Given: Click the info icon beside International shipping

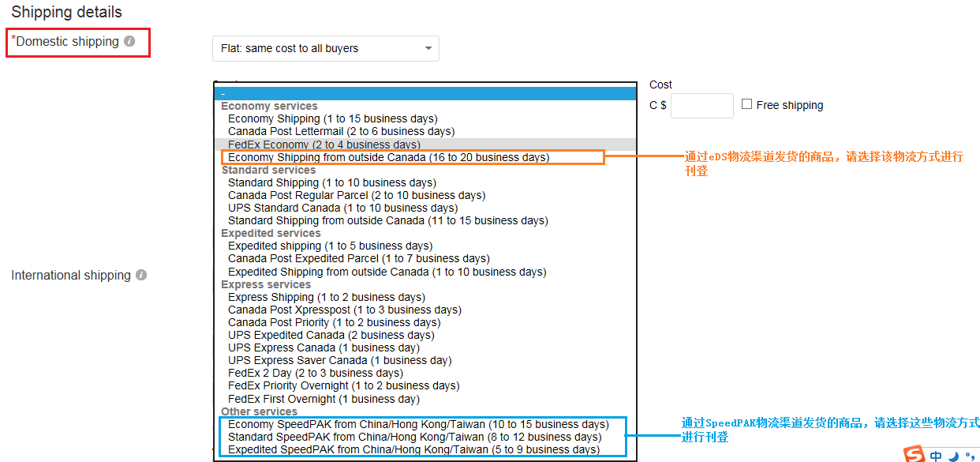Looking at the screenshot, I should point(141,275).
